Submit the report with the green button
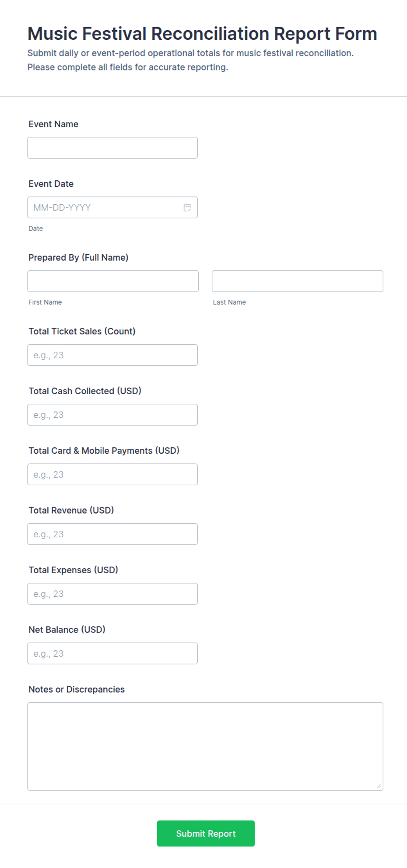Image resolution: width=407 pixels, height=868 pixels. tap(206, 833)
